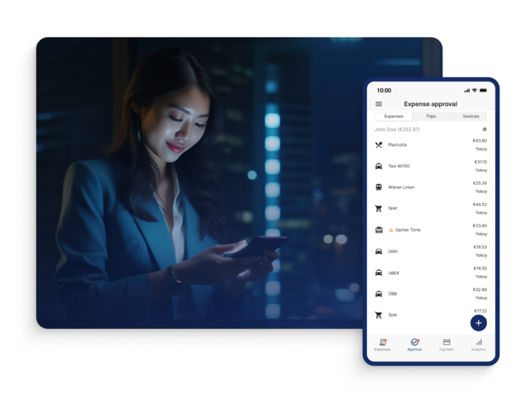Switch to the Expenses tab
The height and width of the screenshot is (399, 532).
[393, 116]
